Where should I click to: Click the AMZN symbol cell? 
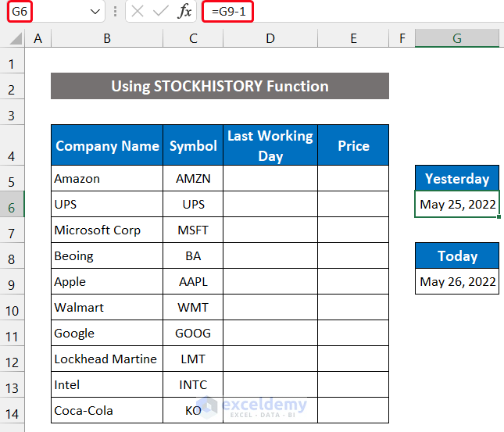193,179
